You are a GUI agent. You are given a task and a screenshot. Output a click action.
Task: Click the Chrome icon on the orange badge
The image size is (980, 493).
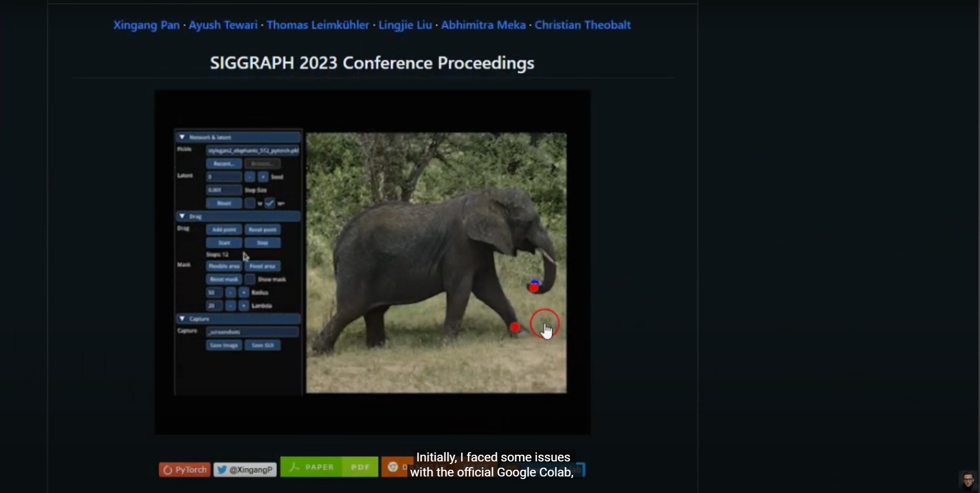[x=393, y=467]
